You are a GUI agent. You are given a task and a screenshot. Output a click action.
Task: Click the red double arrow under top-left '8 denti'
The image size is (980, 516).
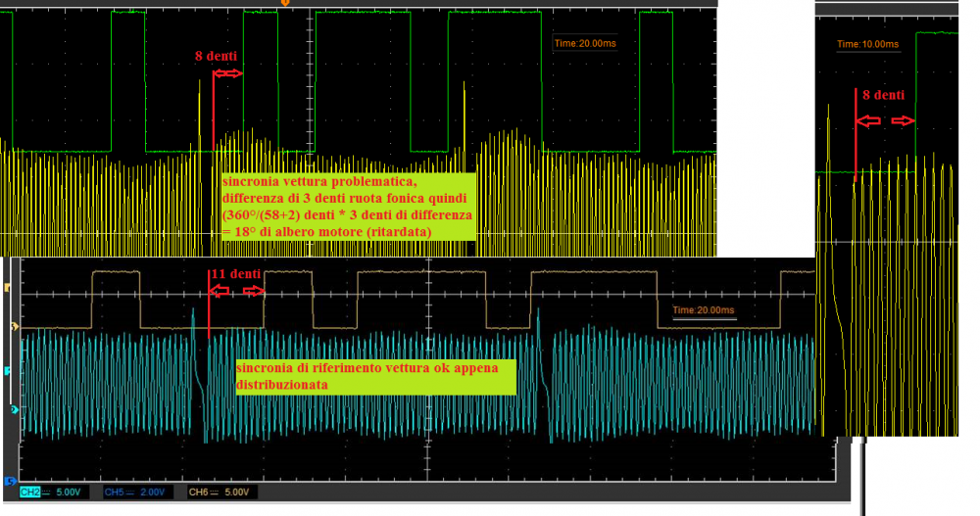228,73
